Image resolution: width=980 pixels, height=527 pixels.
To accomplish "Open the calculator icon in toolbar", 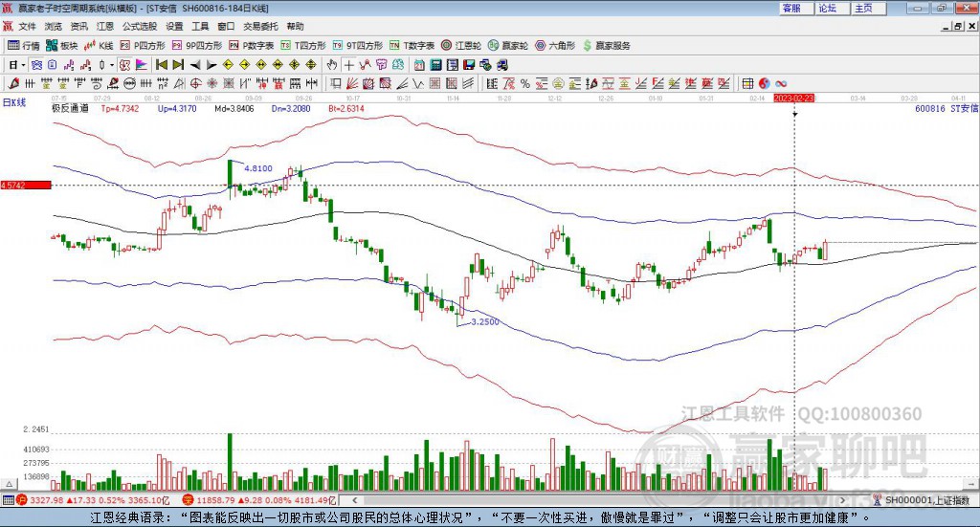I will click(435, 64).
